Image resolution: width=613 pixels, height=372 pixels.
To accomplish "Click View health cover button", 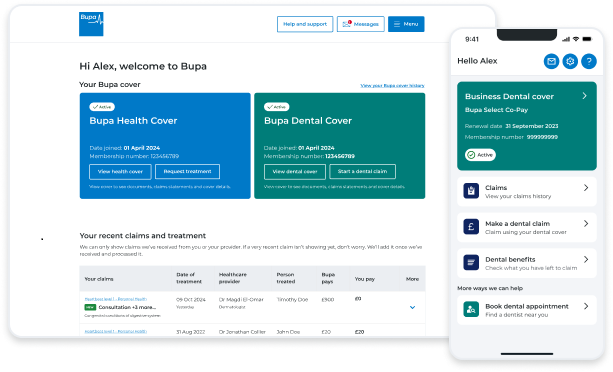I will (x=120, y=172).
